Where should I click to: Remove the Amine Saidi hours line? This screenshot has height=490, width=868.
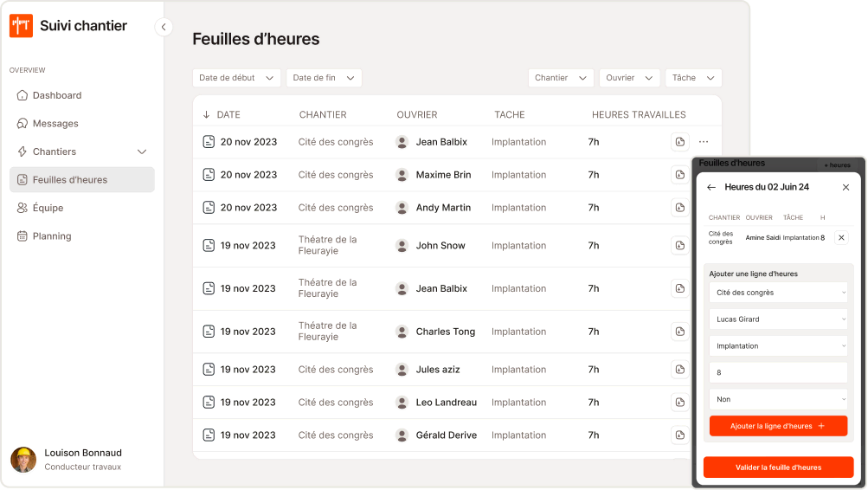coord(841,237)
